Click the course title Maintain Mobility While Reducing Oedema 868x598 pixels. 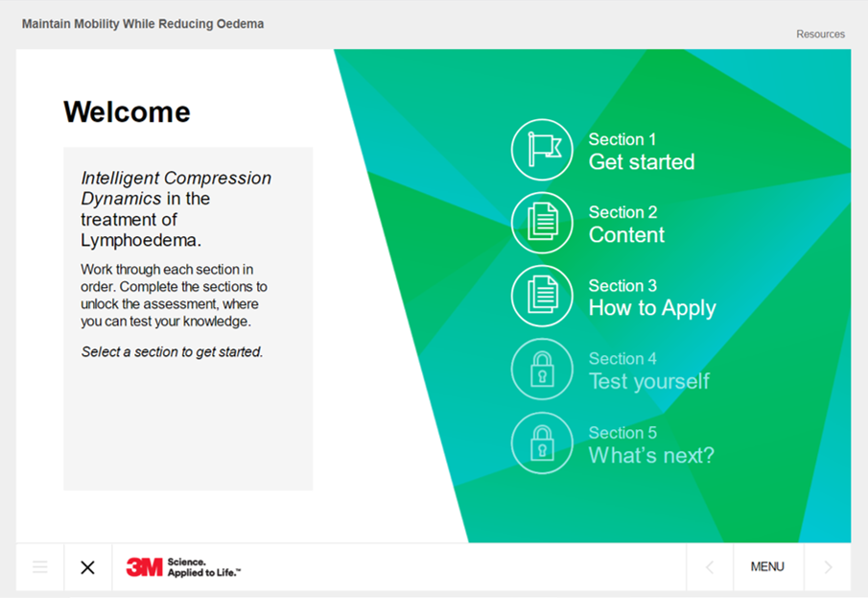(x=143, y=24)
